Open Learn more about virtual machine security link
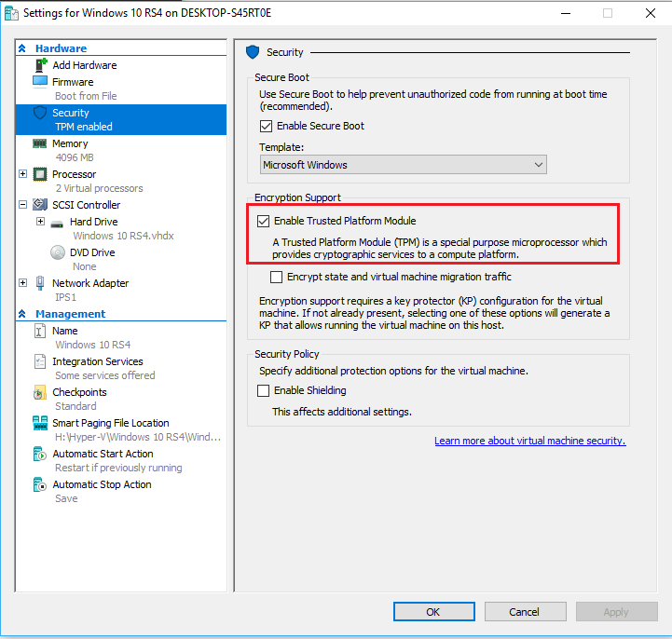Image resolution: width=672 pixels, height=639 pixels. pos(530,441)
